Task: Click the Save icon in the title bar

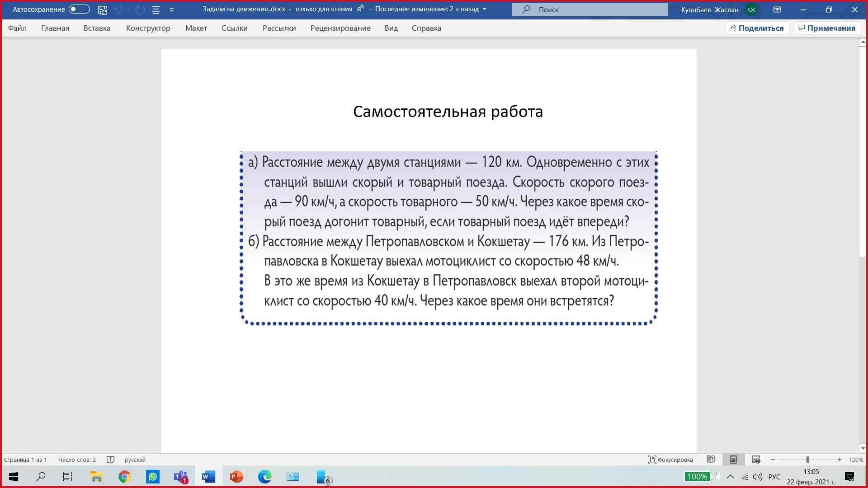Action: pyautogui.click(x=103, y=9)
